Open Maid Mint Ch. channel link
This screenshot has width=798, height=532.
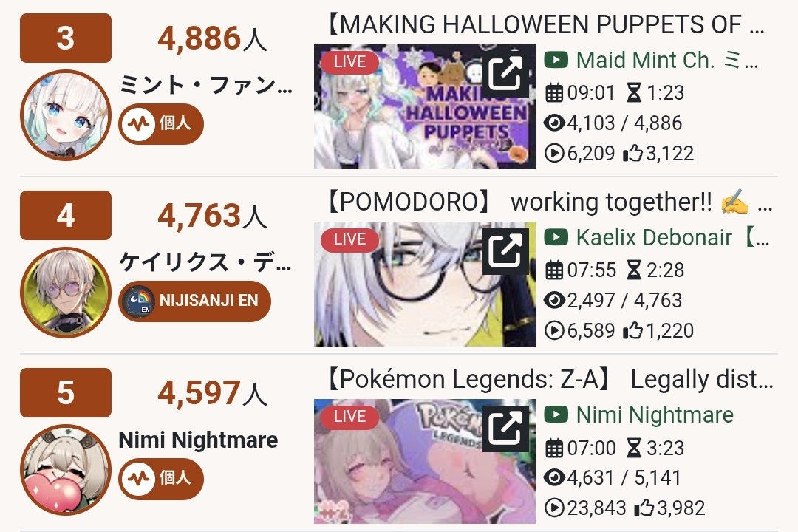[667, 61]
